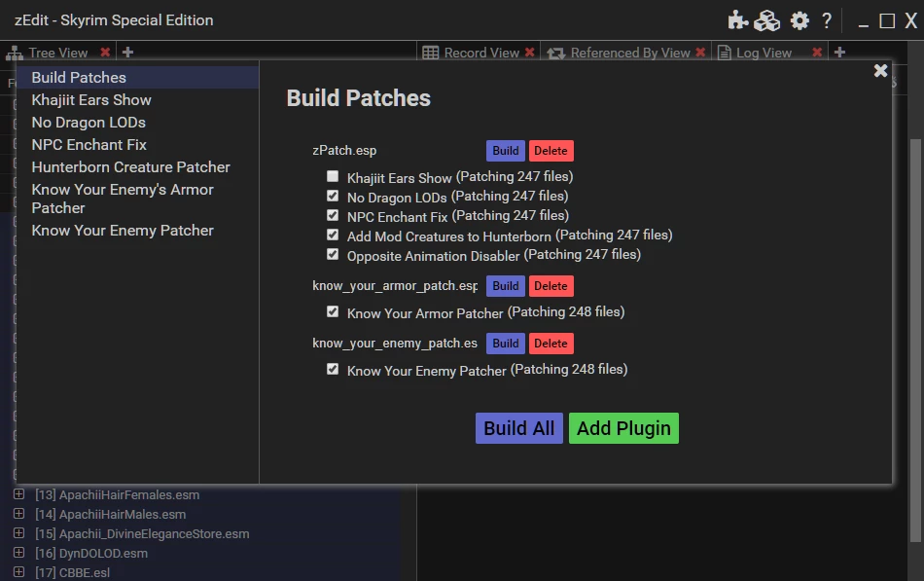The height and width of the screenshot is (581, 924).
Task: Select [14] ApachiiHairMales.esm in tree
Action: point(111,515)
